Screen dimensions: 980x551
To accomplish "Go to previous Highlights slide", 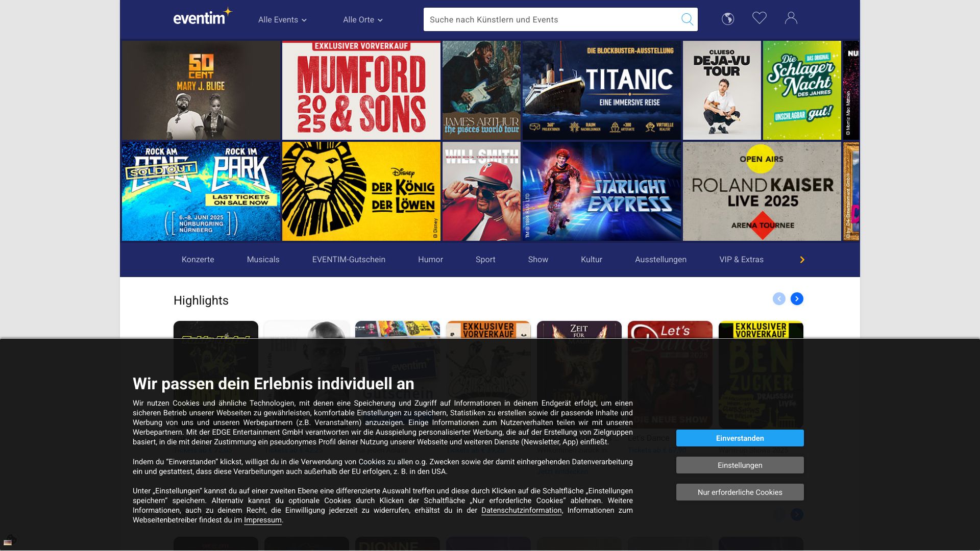I will pyautogui.click(x=779, y=299).
